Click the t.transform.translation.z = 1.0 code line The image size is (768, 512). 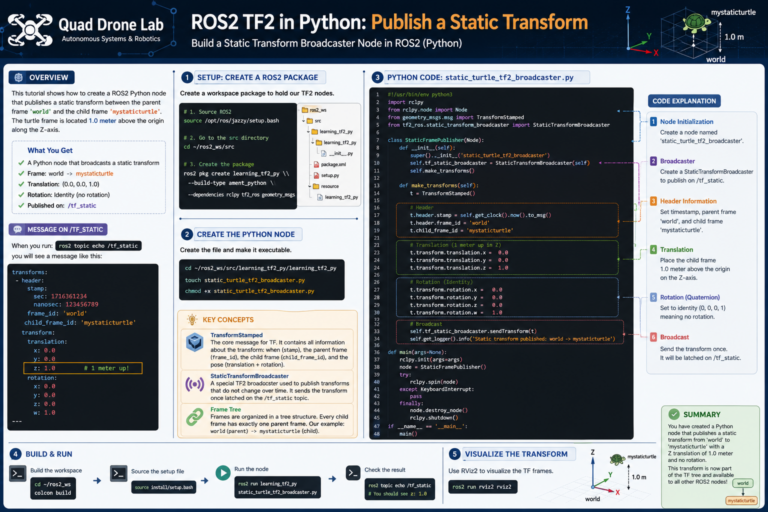click(x=459, y=268)
